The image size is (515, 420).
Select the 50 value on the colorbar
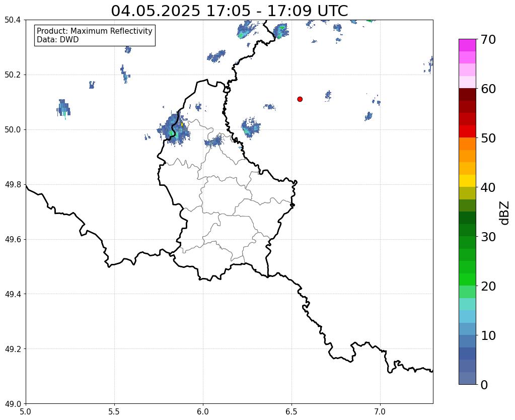(488, 138)
